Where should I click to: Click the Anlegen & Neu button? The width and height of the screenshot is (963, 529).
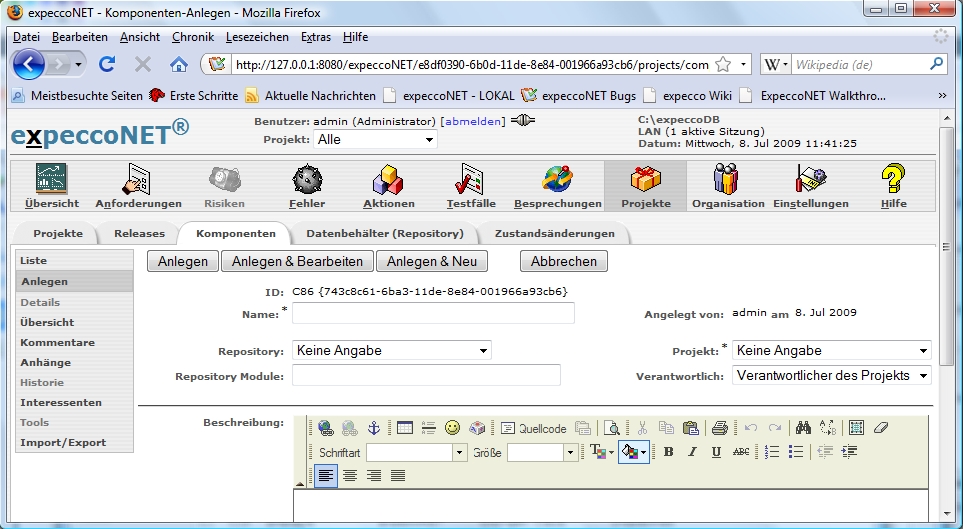coord(432,261)
